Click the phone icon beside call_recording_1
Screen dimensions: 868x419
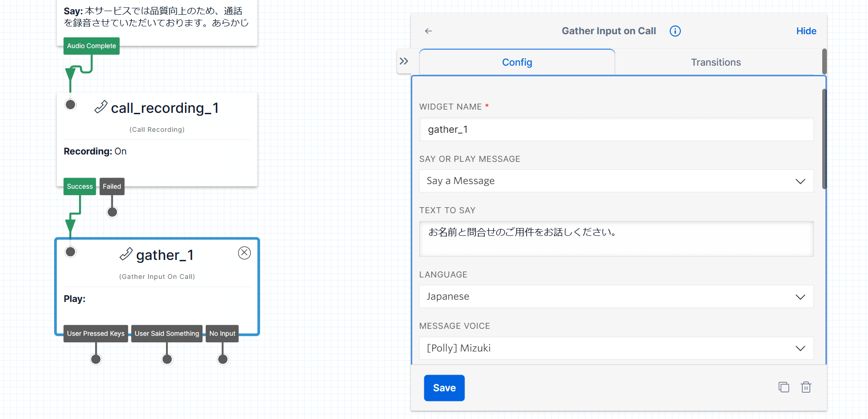[101, 107]
